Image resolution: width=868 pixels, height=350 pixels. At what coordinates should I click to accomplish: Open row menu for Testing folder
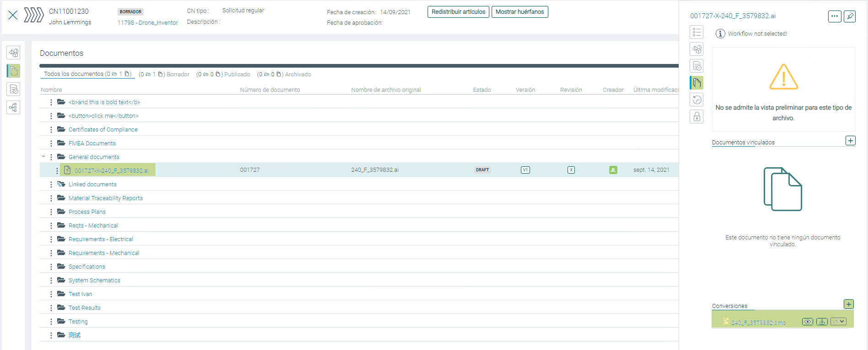51,322
